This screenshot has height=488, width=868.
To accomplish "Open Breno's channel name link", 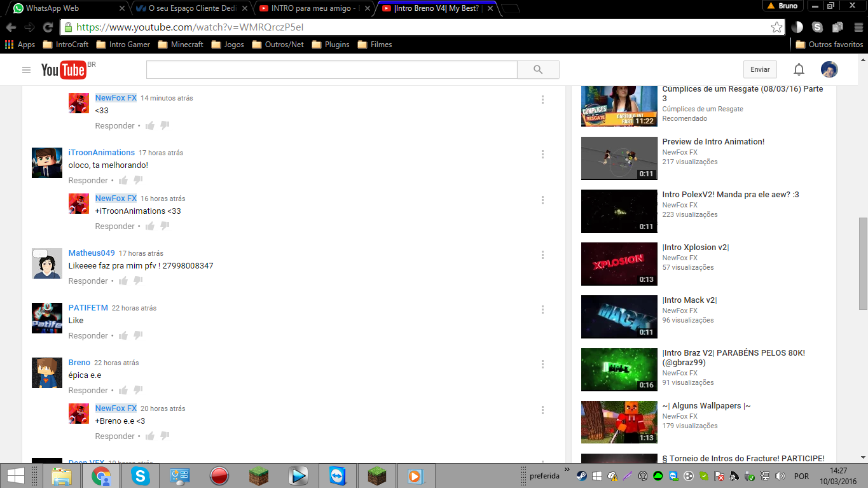I will click(79, 363).
